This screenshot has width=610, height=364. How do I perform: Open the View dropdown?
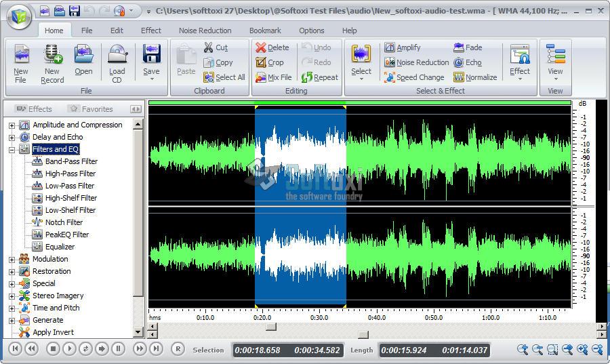coord(555,62)
